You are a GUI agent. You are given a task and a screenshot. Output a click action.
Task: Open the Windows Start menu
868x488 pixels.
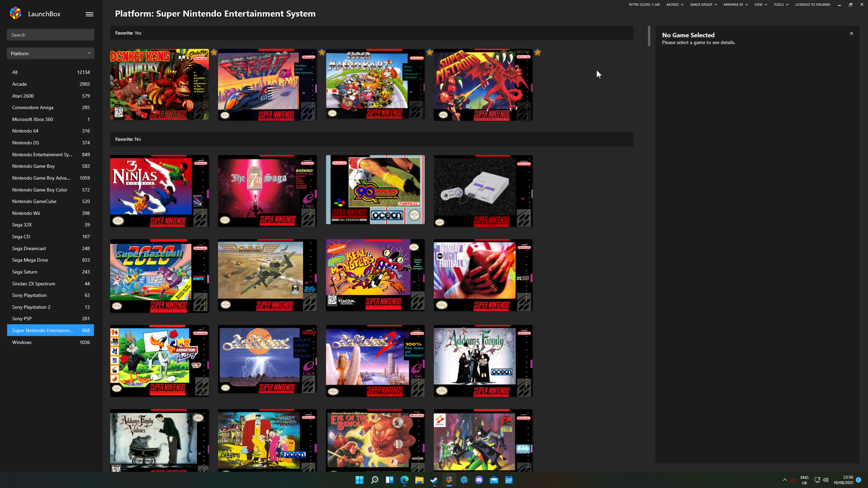coord(359,480)
